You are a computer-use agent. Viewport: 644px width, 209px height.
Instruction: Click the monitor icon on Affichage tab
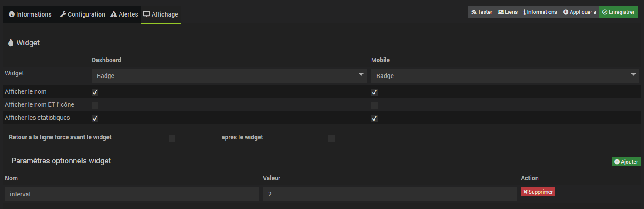point(146,14)
